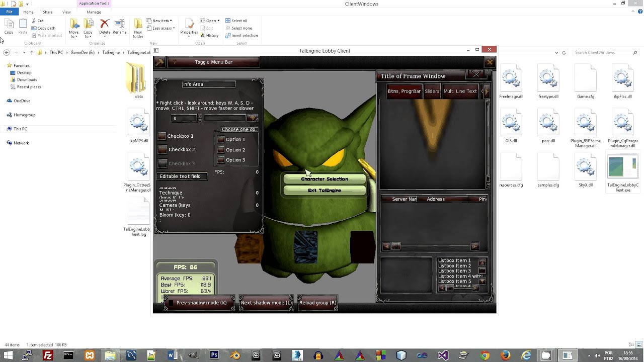Select radio Option 2
This screenshot has height=362, width=644.
221,149
